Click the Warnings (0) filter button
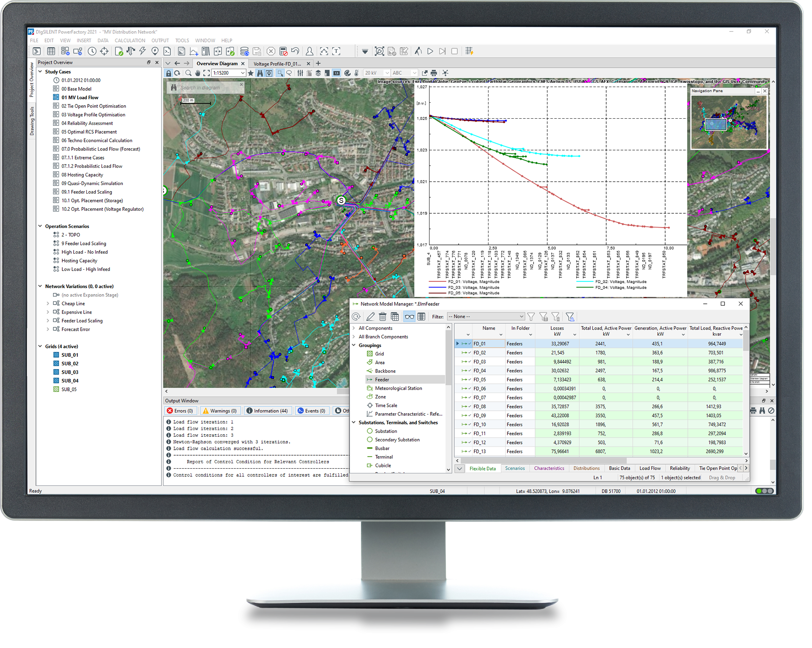Image resolution: width=812 pixels, height=648 pixels. pos(220,411)
